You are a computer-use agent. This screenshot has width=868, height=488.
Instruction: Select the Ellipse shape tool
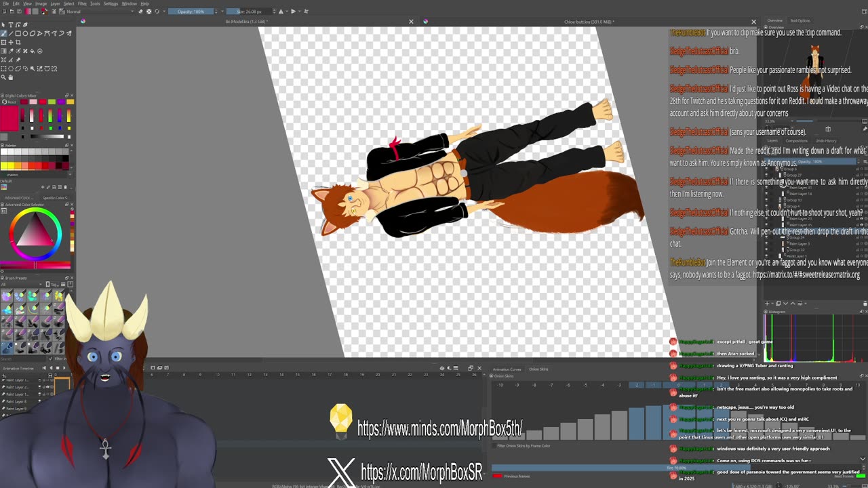(25, 33)
